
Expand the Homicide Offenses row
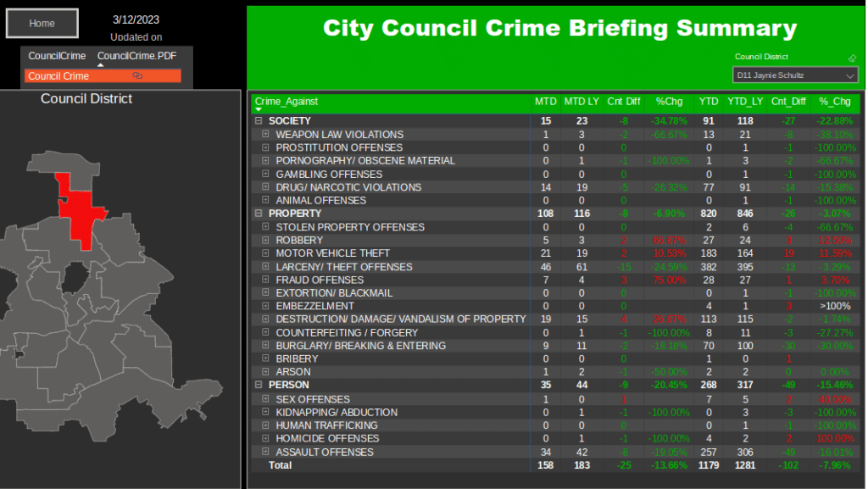pyautogui.click(x=265, y=439)
